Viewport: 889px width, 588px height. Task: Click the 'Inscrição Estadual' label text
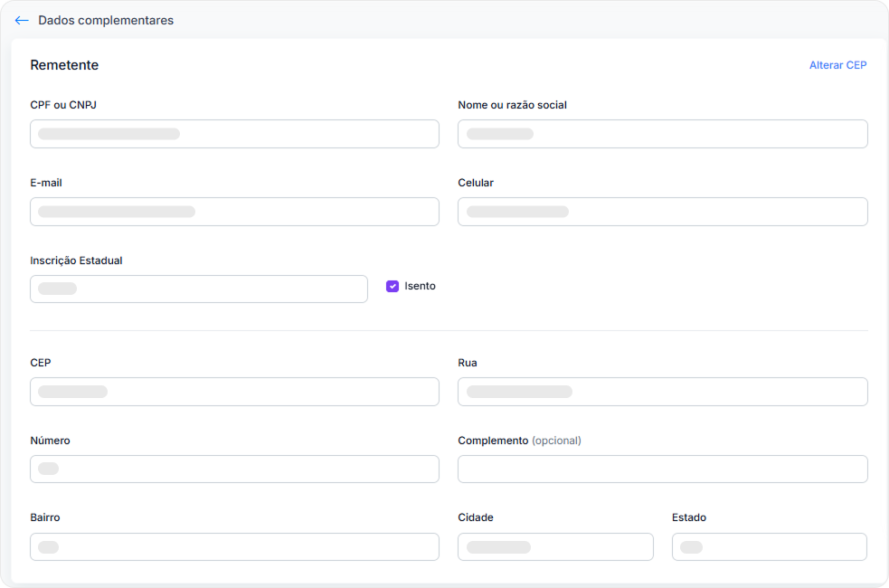[76, 261]
